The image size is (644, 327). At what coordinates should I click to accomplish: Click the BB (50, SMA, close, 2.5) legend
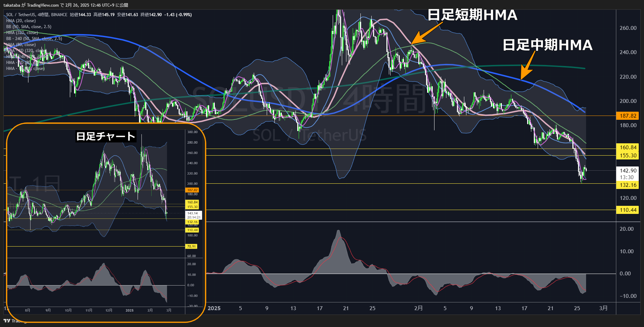[28, 27]
